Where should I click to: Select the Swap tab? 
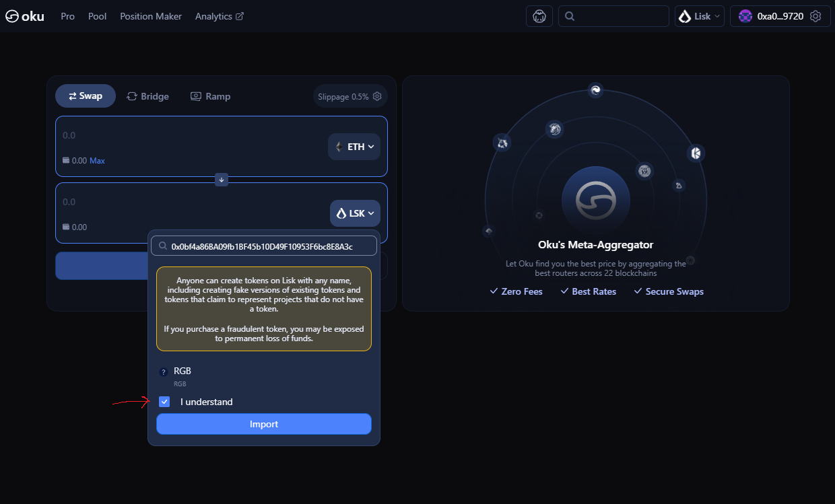tap(86, 96)
